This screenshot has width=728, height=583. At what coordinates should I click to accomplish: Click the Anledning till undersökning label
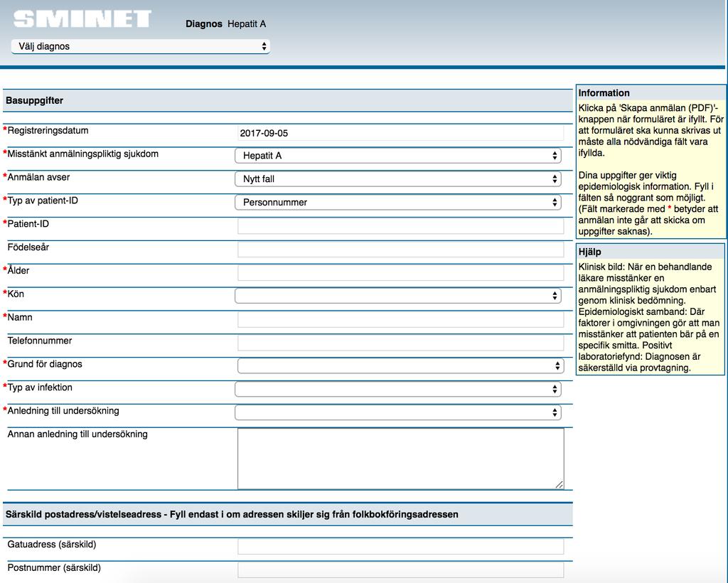pyautogui.click(x=63, y=411)
